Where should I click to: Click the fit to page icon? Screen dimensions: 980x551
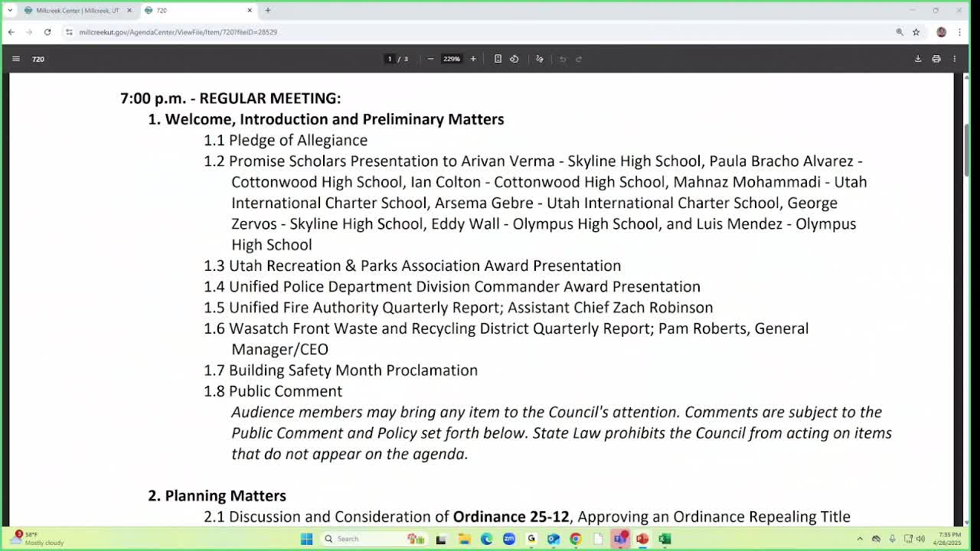[498, 59]
